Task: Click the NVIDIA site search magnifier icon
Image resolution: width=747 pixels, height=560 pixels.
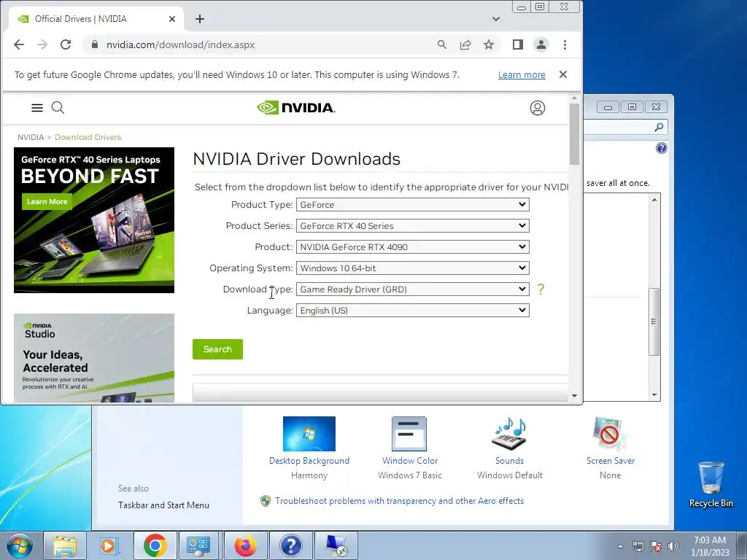Action: coord(58,108)
